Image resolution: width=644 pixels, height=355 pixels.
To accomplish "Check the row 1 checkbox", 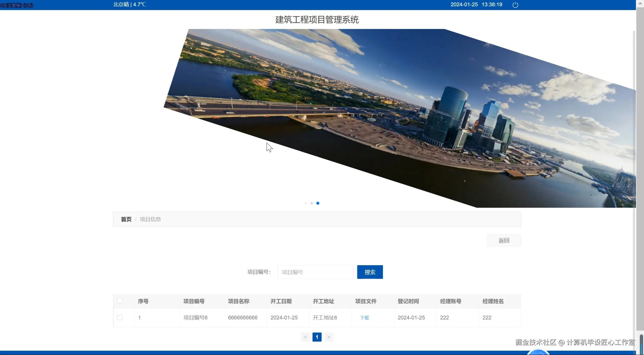I will (120, 318).
